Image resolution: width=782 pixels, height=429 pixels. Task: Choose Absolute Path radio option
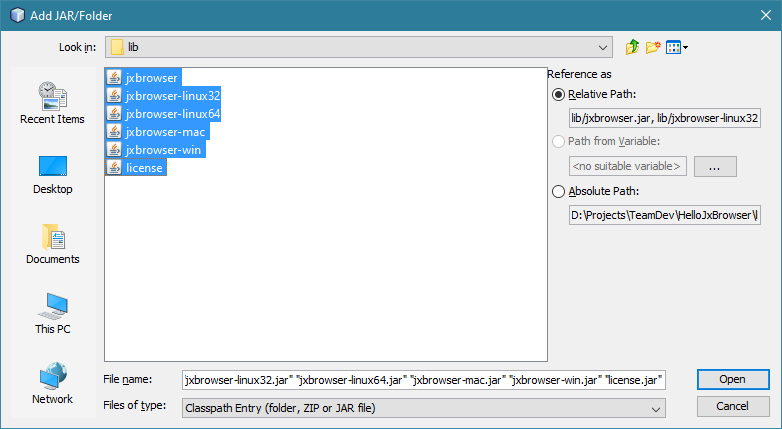point(558,191)
